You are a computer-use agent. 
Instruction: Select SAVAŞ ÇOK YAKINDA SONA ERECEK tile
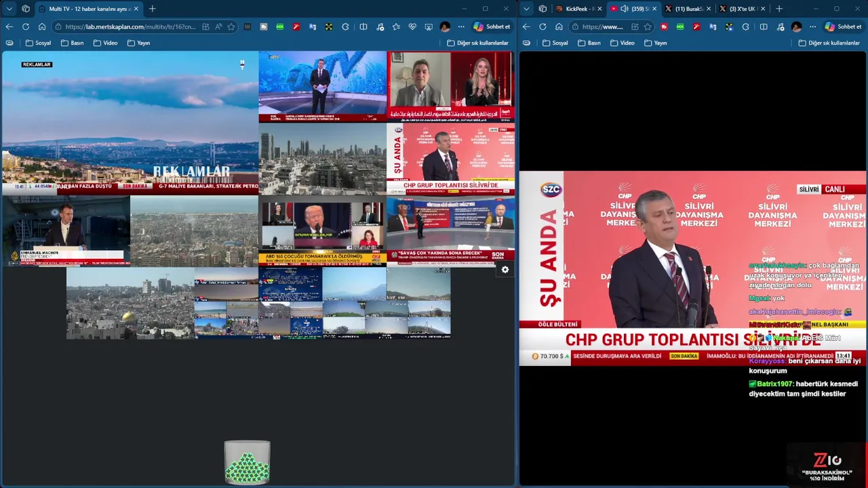pos(451,231)
